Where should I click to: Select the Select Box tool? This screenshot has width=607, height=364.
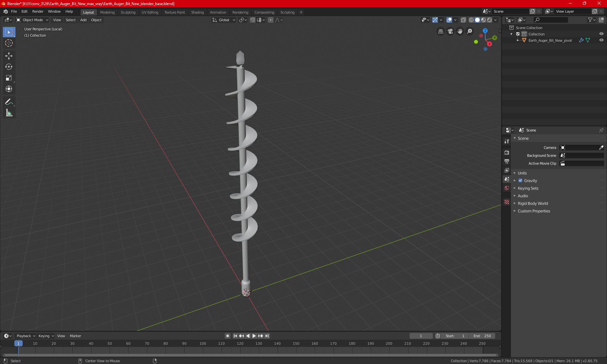9,32
